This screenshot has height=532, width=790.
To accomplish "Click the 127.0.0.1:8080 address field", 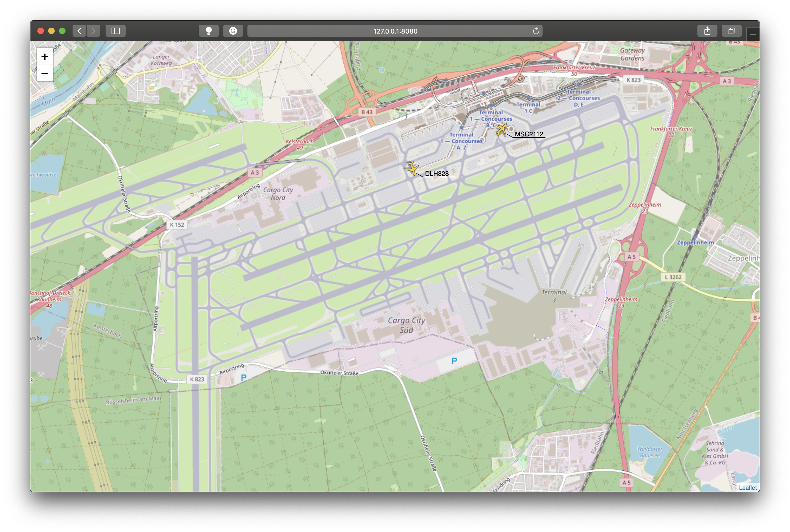I will point(395,31).
